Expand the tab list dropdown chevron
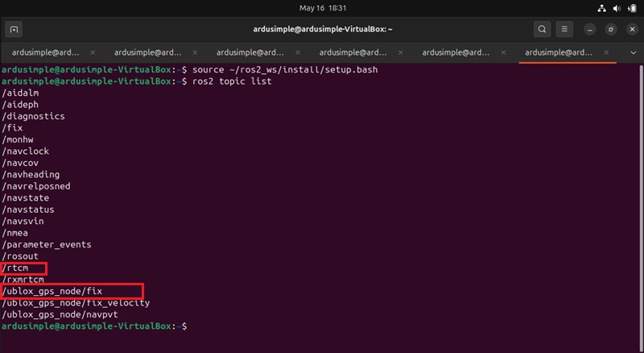Viewport: 644px width, 353px height. click(632, 52)
